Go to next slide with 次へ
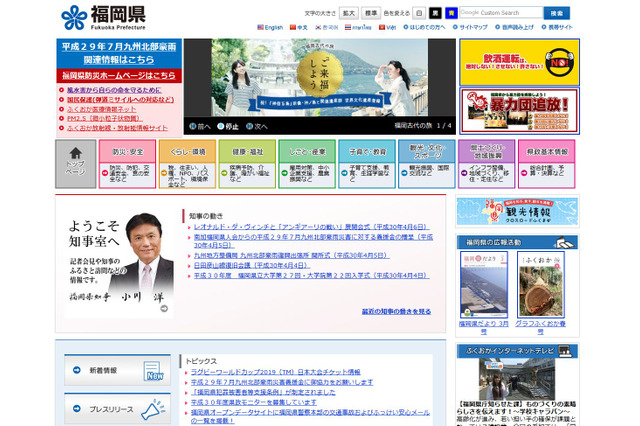The image size is (640, 426). pyautogui.click(x=257, y=126)
